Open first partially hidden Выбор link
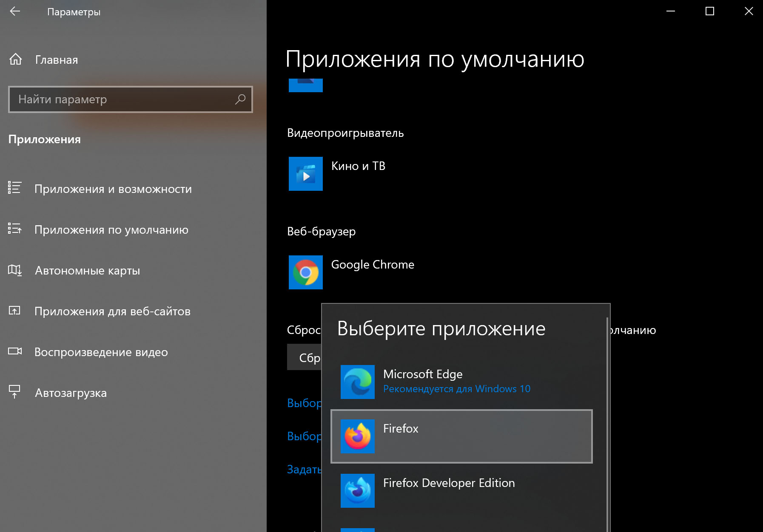The width and height of the screenshot is (763, 532). [x=305, y=403]
